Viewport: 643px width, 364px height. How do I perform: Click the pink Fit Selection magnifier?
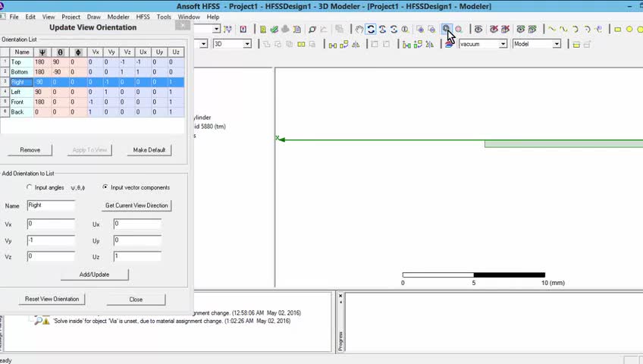pyautogui.click(x=459, y=30)
